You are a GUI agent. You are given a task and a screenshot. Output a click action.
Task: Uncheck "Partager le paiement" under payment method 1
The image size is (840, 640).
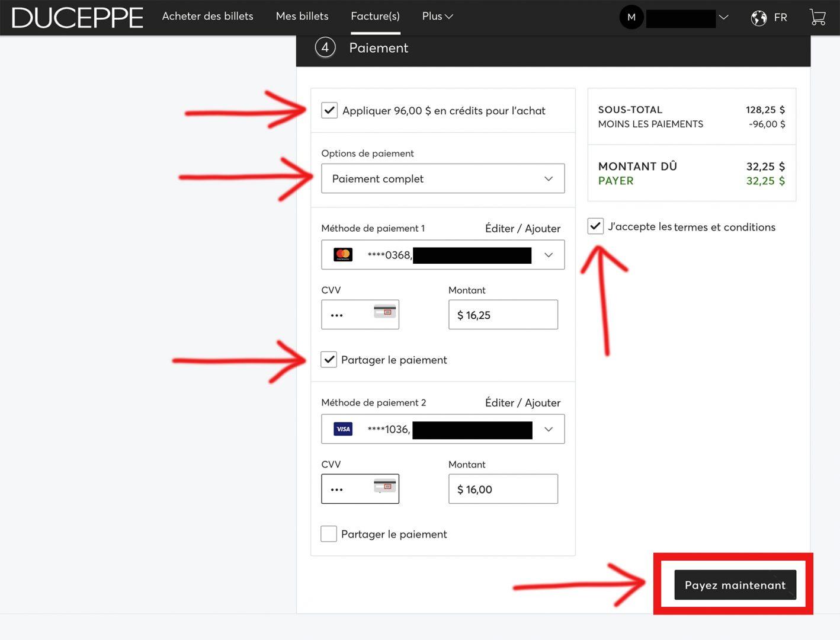[x=329, y=360]
